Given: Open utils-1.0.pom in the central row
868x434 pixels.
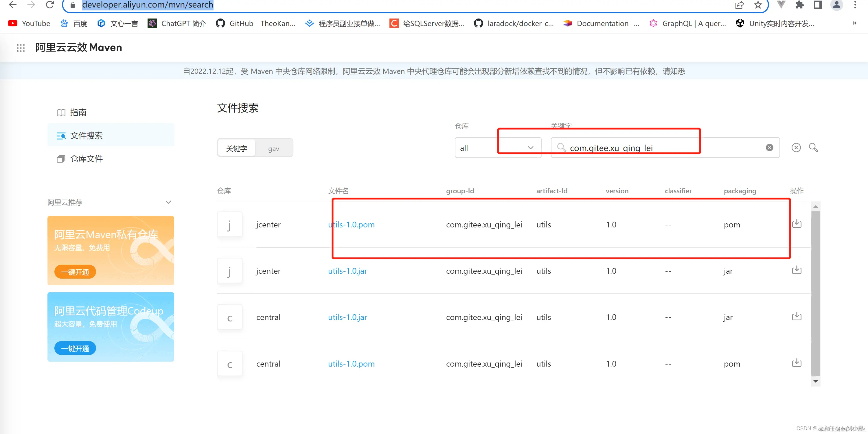Looking at the screenshot, I should tap(351, 364).
